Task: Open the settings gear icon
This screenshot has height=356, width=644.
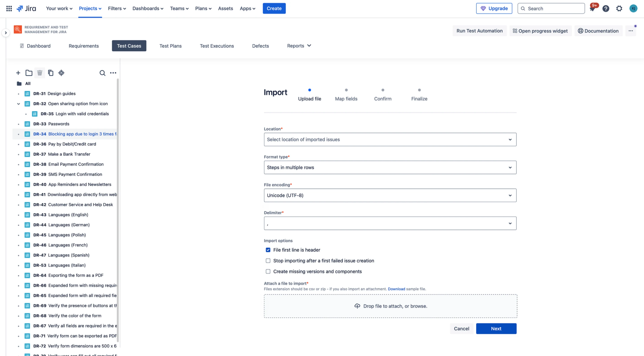Action: (x=619, y=9)
